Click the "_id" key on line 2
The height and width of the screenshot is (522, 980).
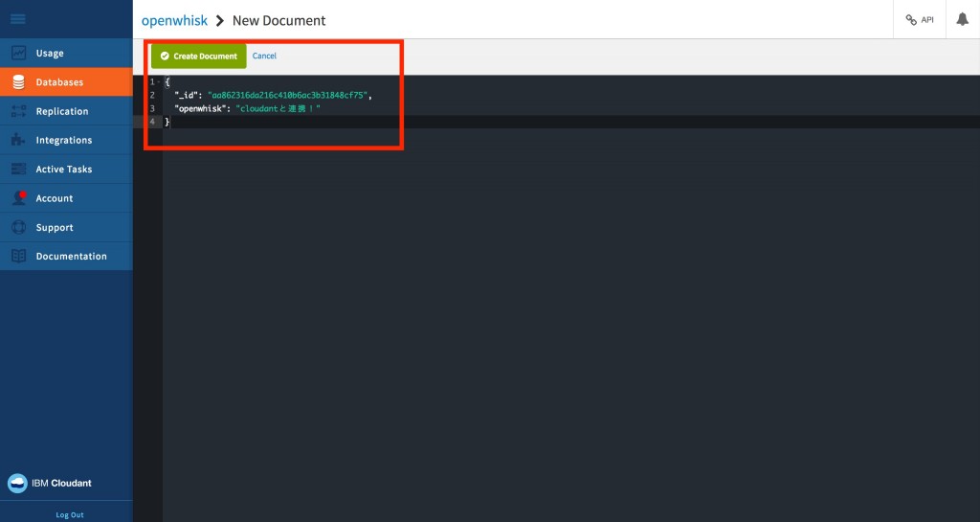click(x=187, y=96)
